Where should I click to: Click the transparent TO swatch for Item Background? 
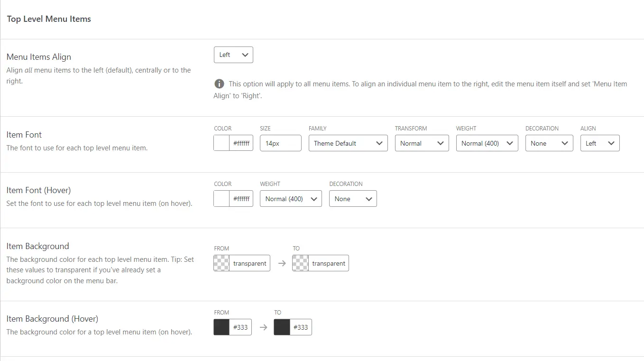[301, 263]
